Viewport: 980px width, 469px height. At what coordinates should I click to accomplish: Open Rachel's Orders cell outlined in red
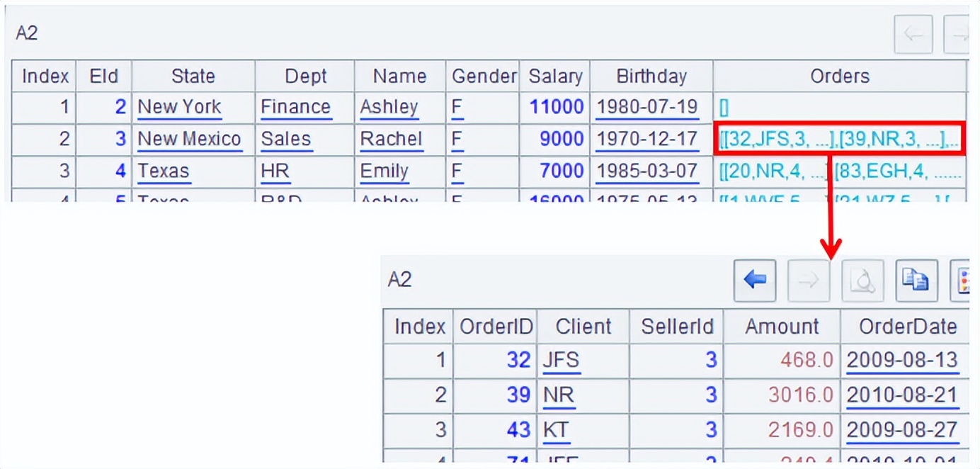pyautogui.click(x=840, y=139)
